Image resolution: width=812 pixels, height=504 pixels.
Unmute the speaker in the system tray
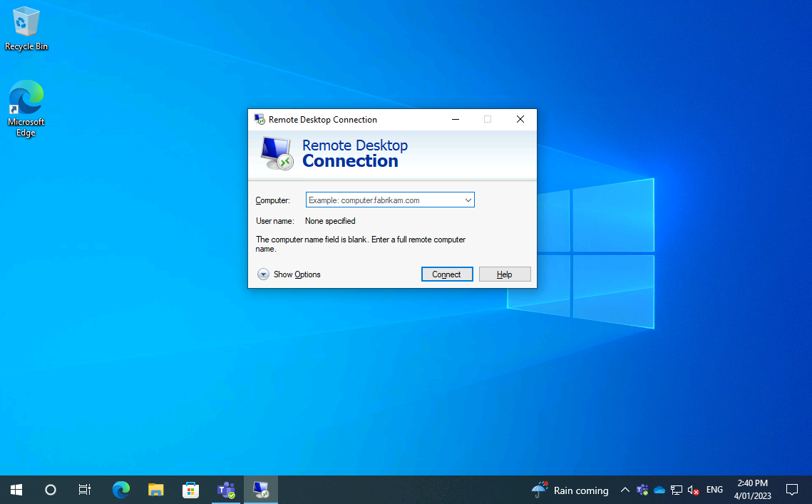coord(692,490)
